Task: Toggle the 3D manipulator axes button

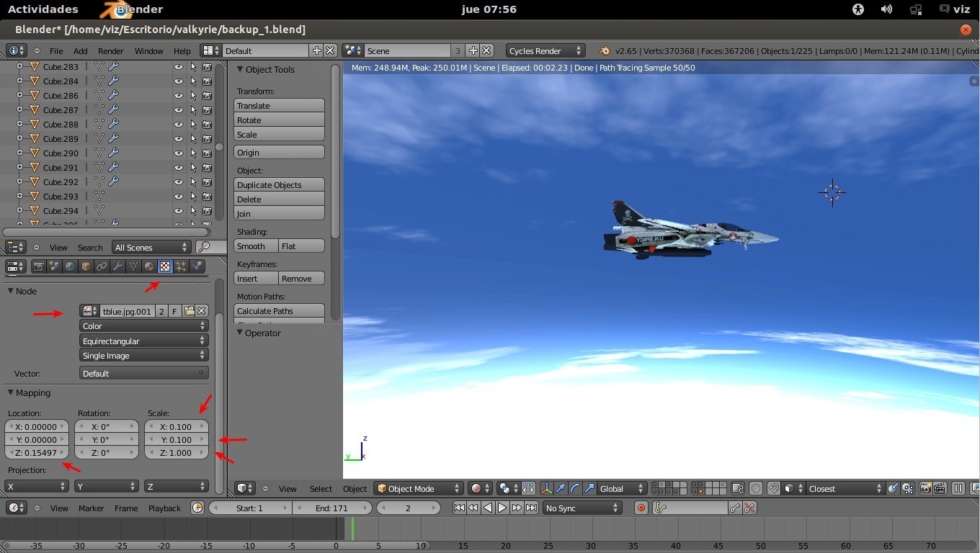Action: pyautogui.click(x=546, y=488)
